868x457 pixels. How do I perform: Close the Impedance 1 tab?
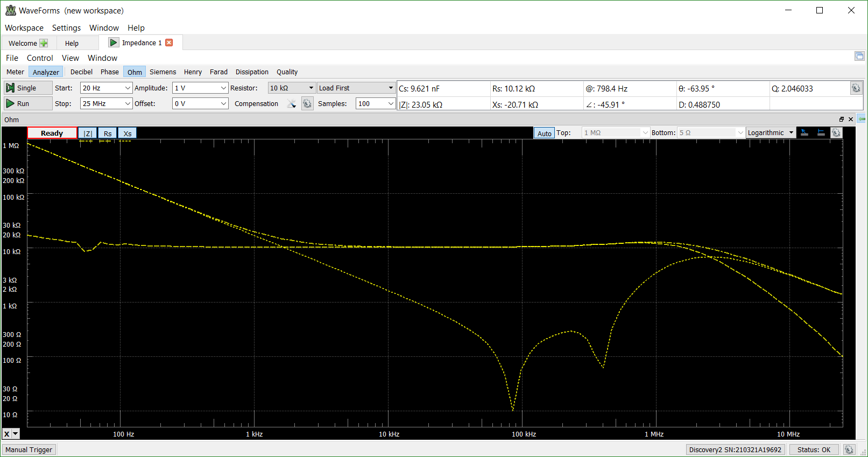(x=169, y=43)
